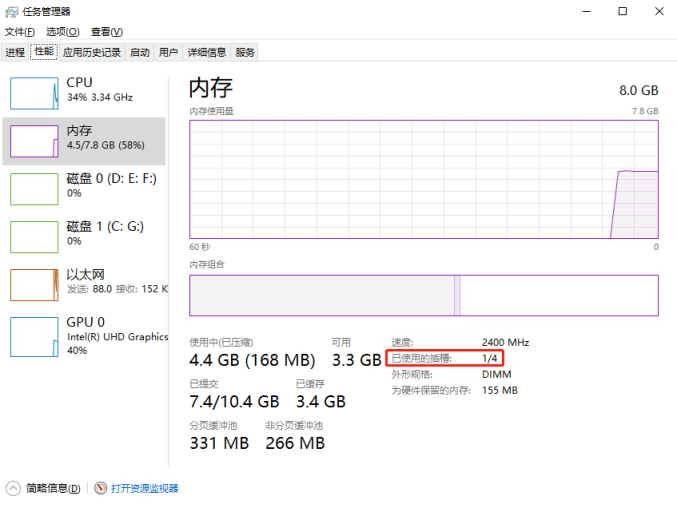The width and height of the screenshot is (677, 508).
Task: Select the 以太网 Ethernet graph thumbnail
Action: (35, 285)
